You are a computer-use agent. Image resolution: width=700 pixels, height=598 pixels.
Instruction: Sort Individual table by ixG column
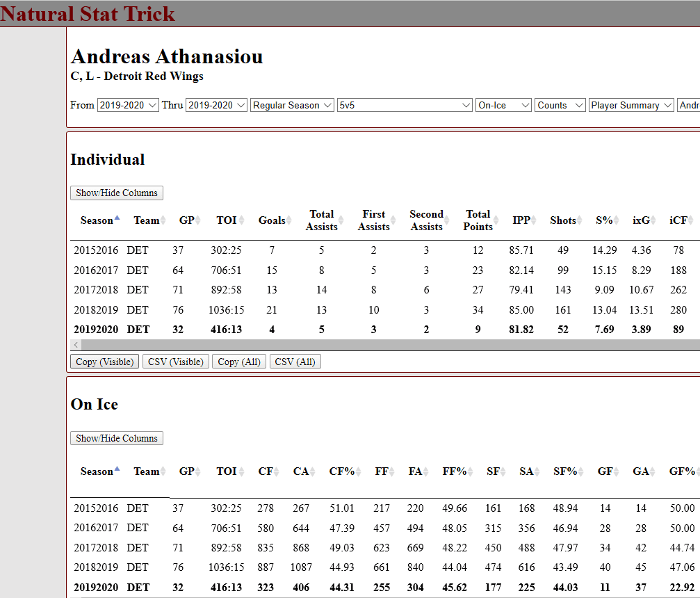click(642, 220)
